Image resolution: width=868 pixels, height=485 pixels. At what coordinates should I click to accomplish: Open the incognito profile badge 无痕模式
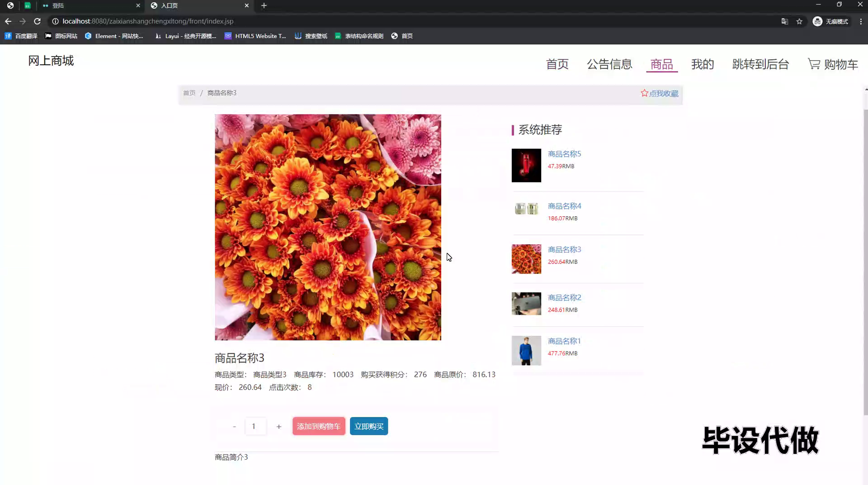(x=831, y=21)
